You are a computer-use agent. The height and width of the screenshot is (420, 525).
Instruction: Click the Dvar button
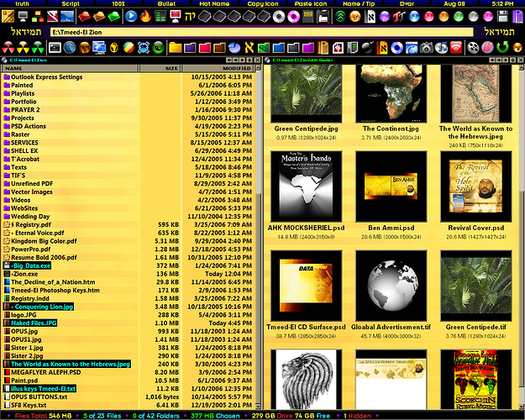[407, 3]
